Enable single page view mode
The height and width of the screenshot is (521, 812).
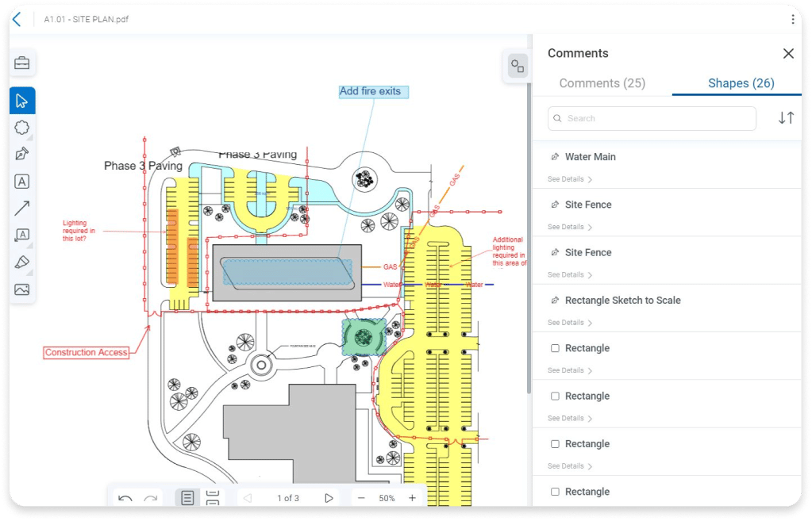tap(187, 498)
